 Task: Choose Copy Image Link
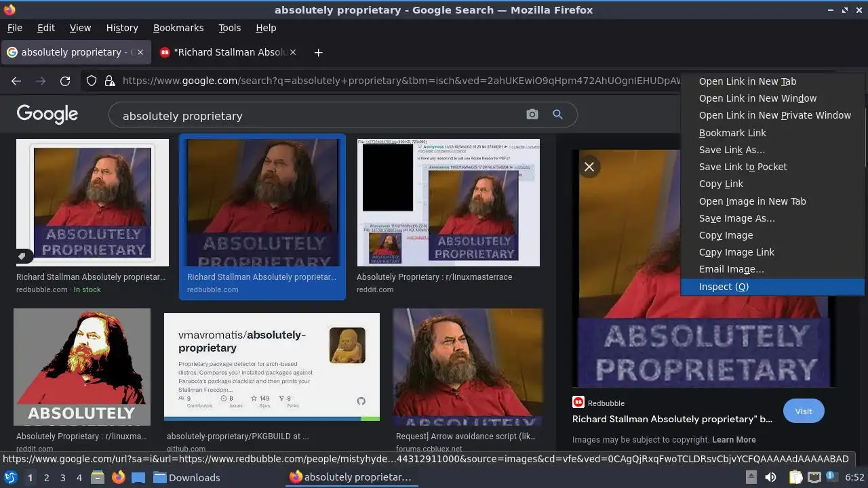tap(772, 252)
